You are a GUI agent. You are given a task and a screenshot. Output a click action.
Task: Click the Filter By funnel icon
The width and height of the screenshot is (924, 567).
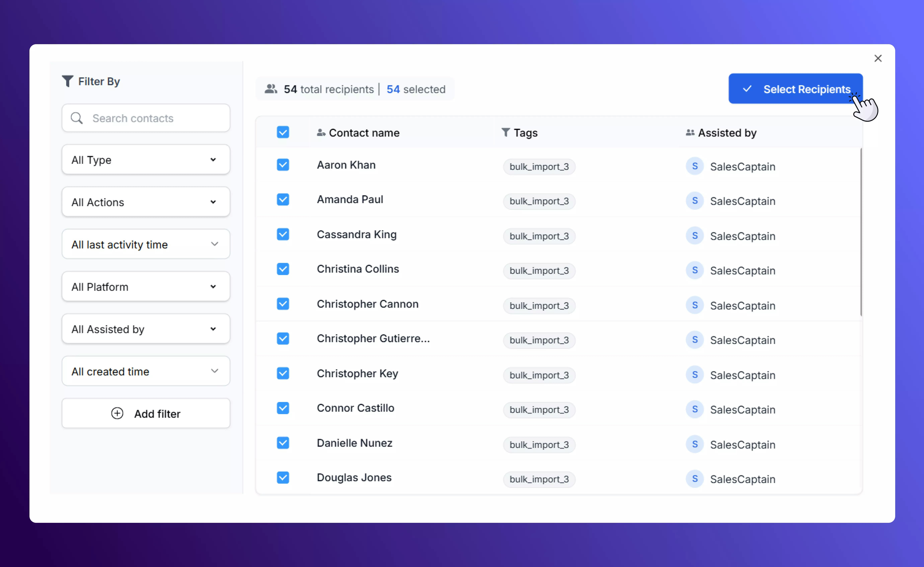click(x=67, y=81)
